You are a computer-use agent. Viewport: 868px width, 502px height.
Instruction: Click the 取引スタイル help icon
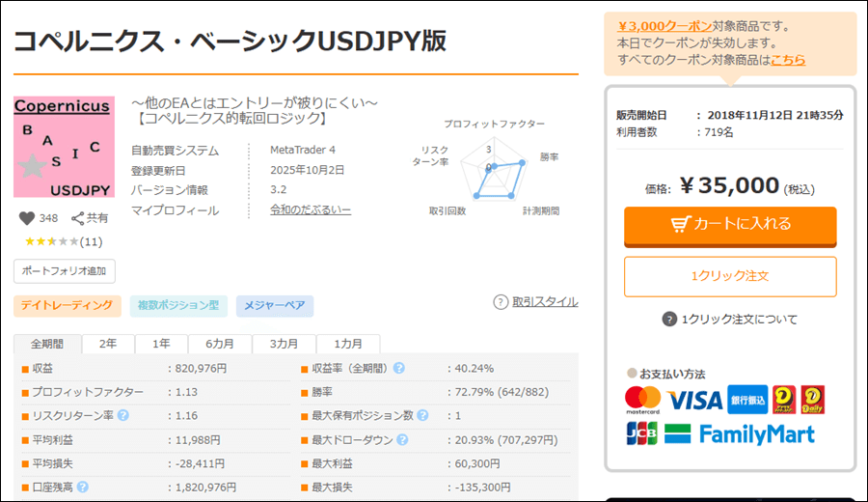click(x=501, y=302)
